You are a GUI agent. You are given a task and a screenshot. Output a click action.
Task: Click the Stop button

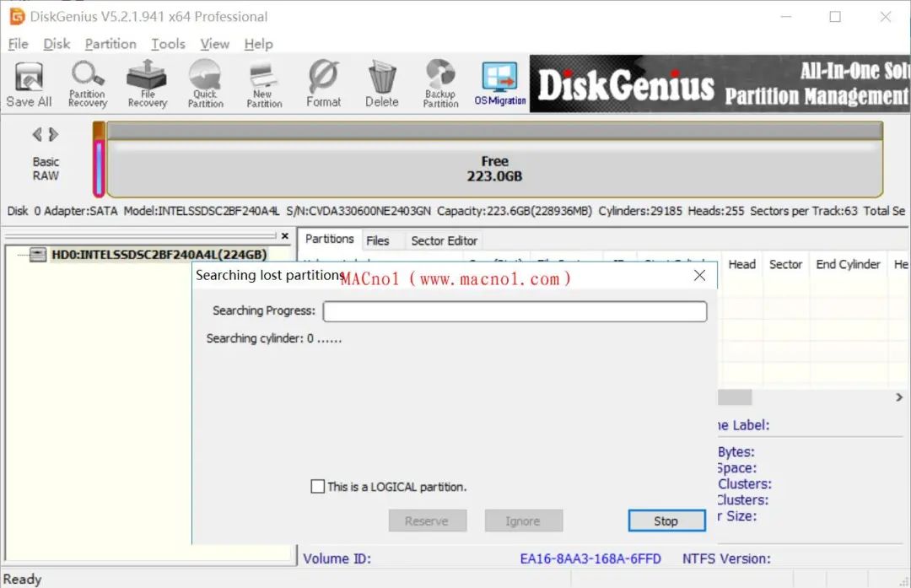click(x=666, y=521)
